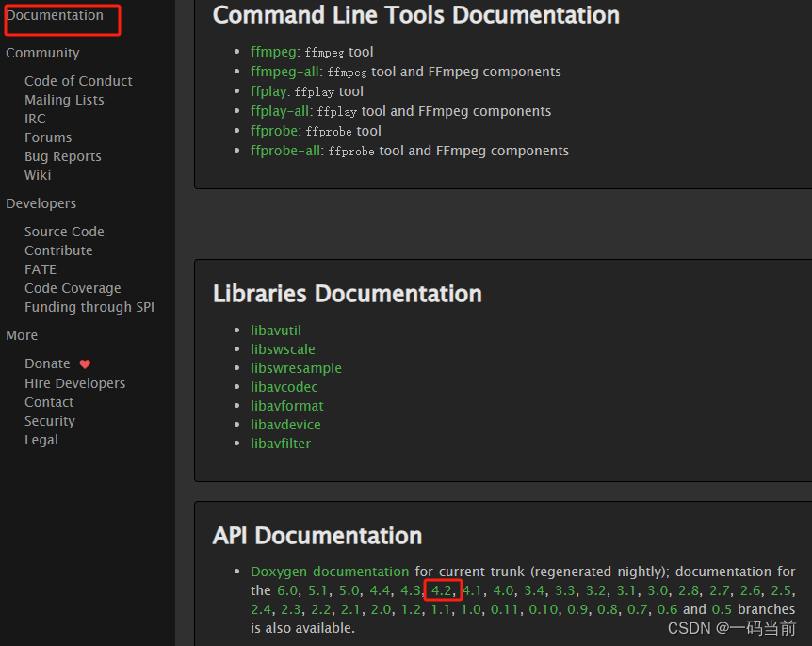Open API docs for version 5.0
Viewport: 812px width, 646px height.
pos(349,590)
